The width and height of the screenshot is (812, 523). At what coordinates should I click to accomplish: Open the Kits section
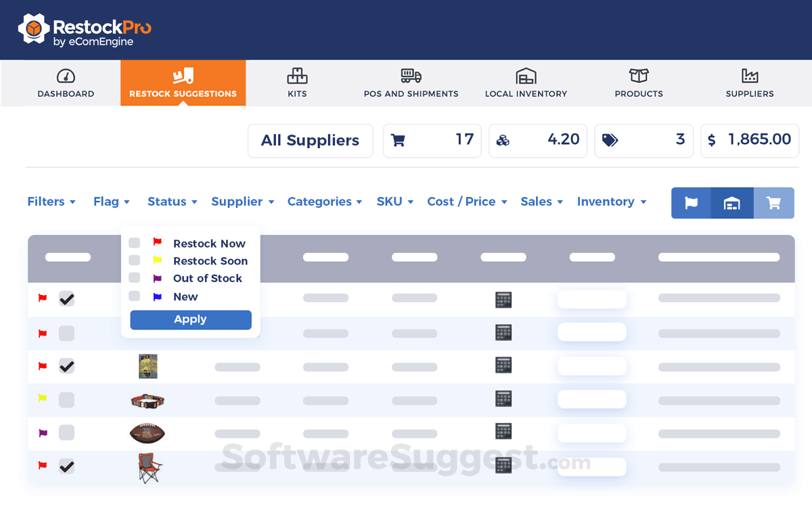[297, 83]
